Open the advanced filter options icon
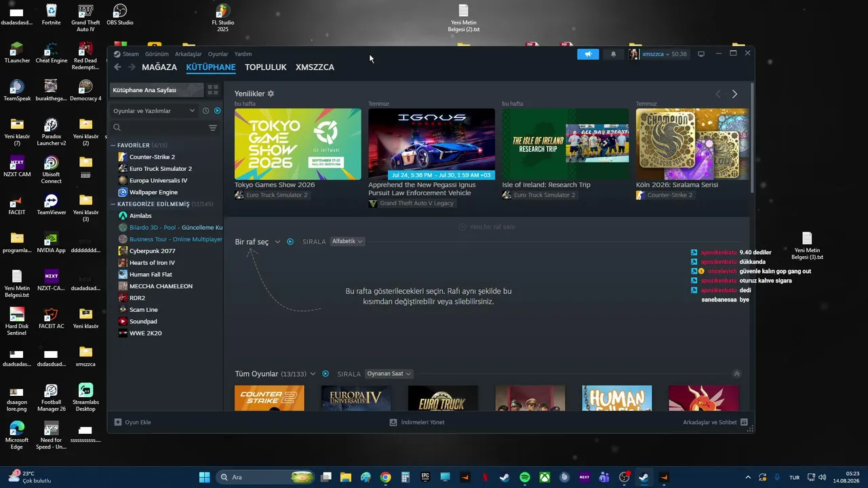 click(213, 127)
